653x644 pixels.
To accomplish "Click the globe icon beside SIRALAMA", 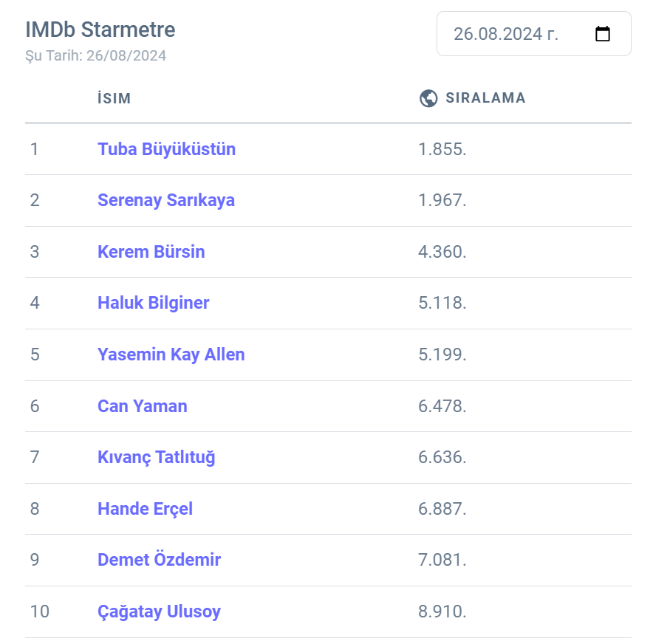I will [428, 98].
